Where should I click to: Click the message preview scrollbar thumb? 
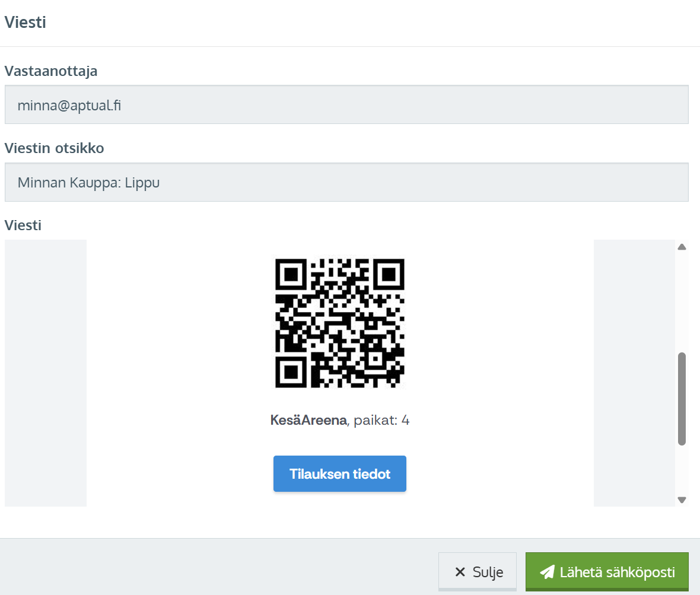[x=682, y=399]
